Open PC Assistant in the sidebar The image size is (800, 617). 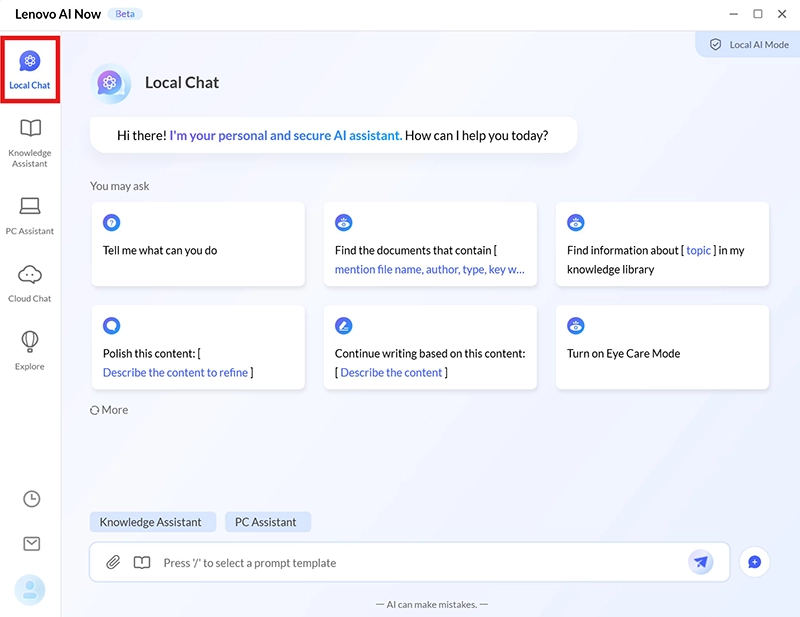(x=30, y=215)
